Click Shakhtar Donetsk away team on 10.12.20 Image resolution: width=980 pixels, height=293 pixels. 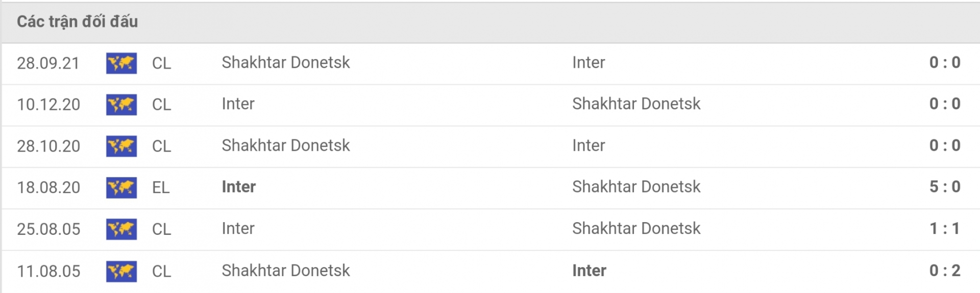pyautogui.click(x=636, y=104)
